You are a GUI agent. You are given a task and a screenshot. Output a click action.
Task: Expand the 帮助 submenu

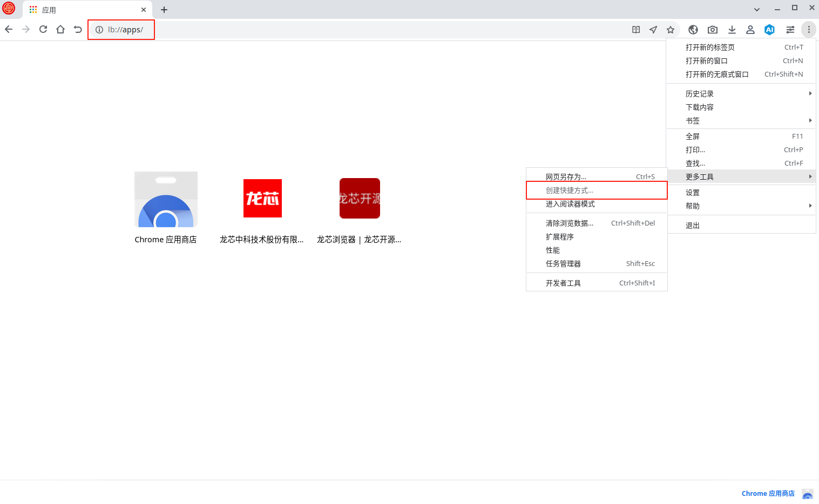pyautogui.click(x=742, y=206)
